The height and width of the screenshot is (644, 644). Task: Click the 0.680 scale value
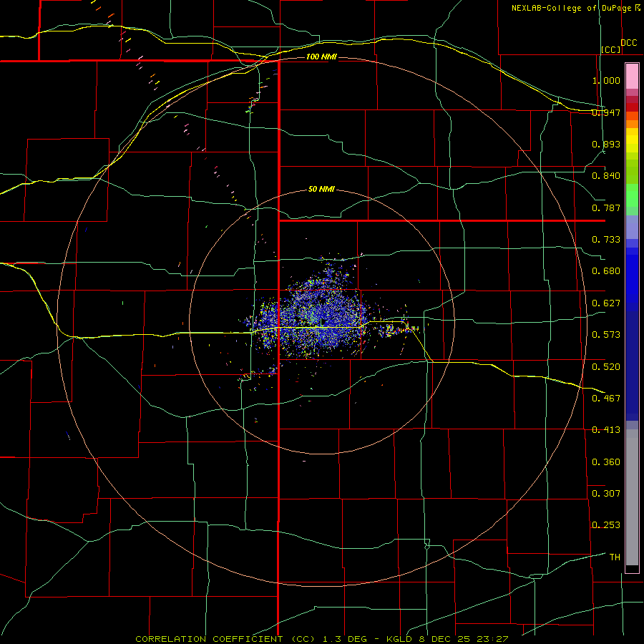coord(606,271)
